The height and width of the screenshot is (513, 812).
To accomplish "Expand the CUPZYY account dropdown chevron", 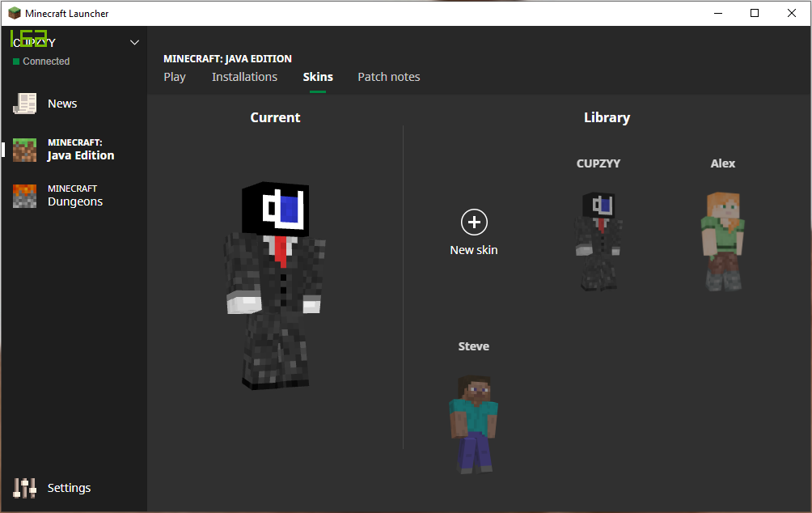I will [x=134, y=43].
